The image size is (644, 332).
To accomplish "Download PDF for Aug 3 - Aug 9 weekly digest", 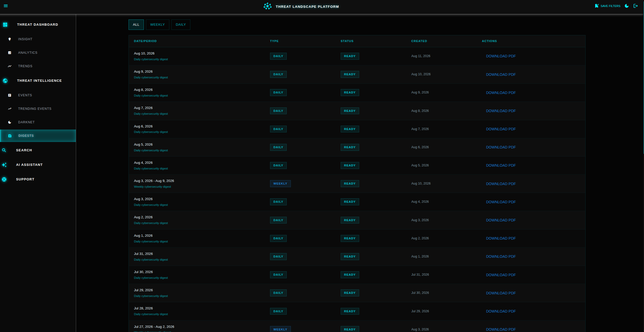I will click(501, 184).
